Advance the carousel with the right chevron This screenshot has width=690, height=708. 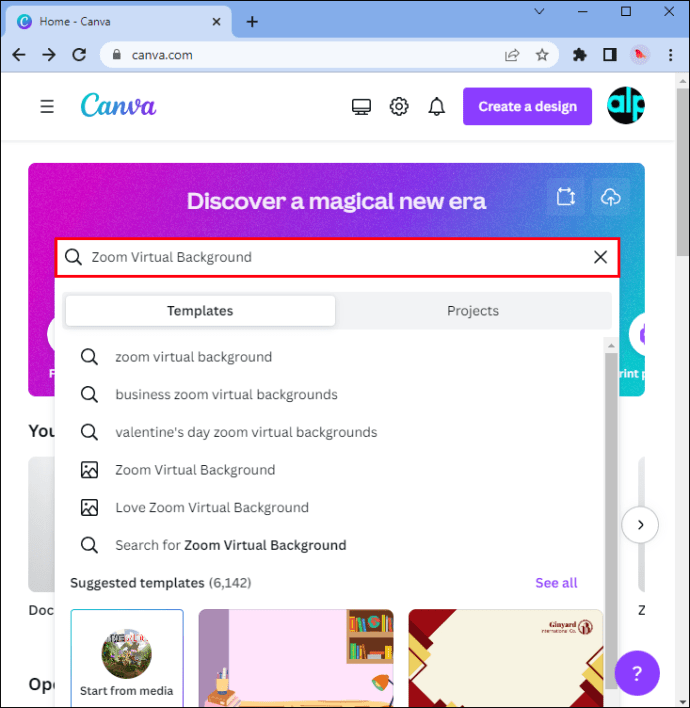click(640, 525)
